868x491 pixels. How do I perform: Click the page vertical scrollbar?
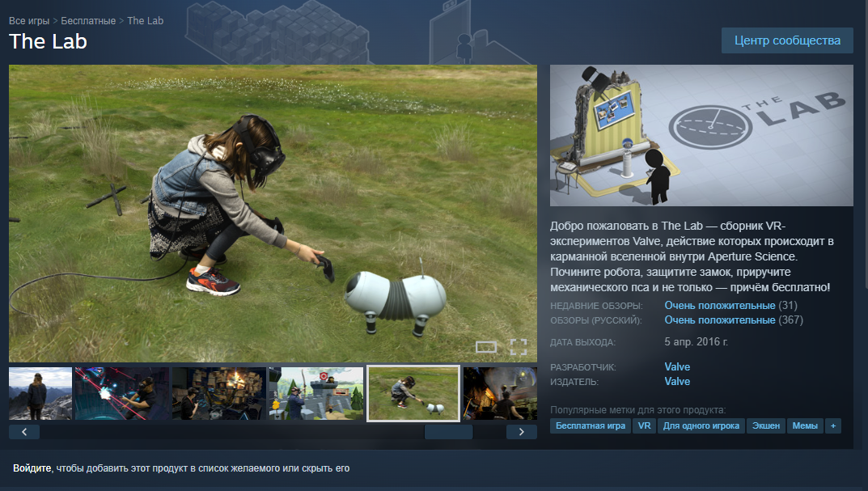[x=866, y=144]
